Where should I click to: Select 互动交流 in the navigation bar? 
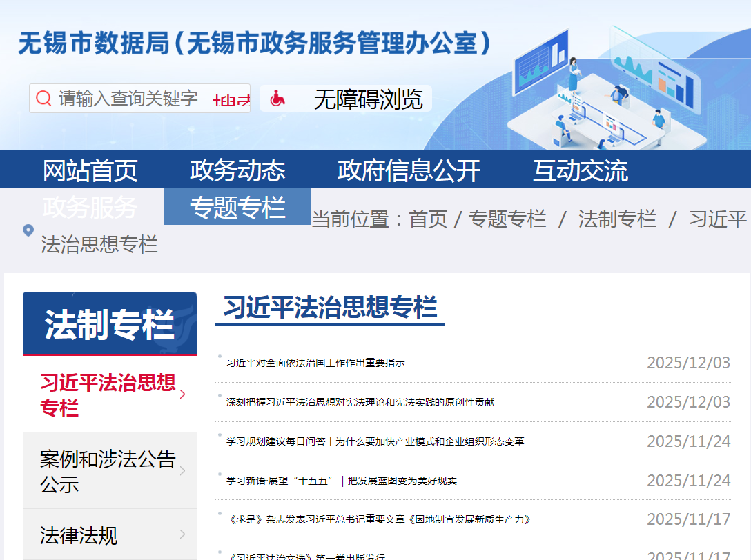(x=580, y=170)
